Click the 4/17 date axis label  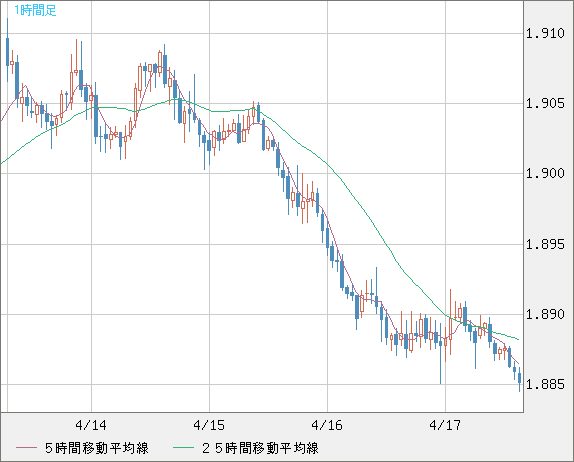coord(445,425)
